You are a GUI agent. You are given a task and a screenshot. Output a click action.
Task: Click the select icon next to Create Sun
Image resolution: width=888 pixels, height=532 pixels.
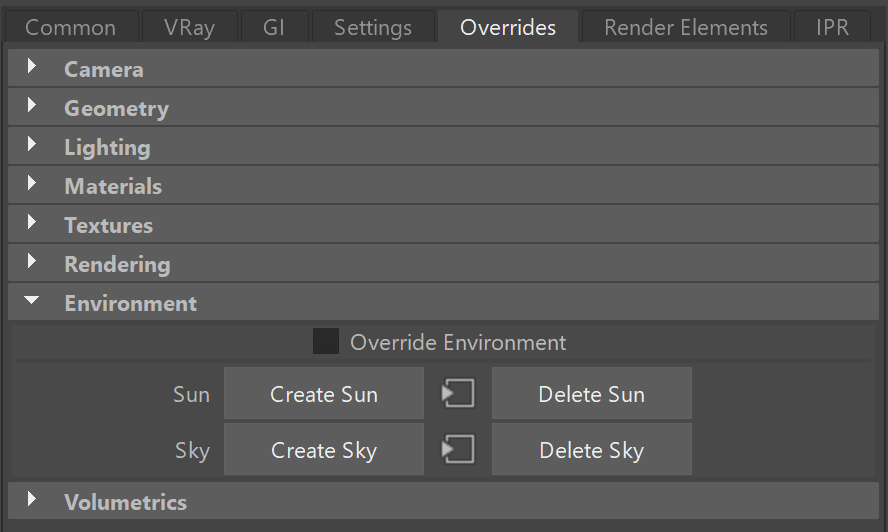point(458,393)
